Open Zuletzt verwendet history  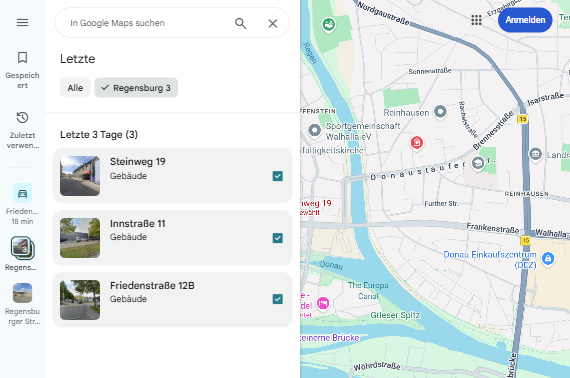22,130
